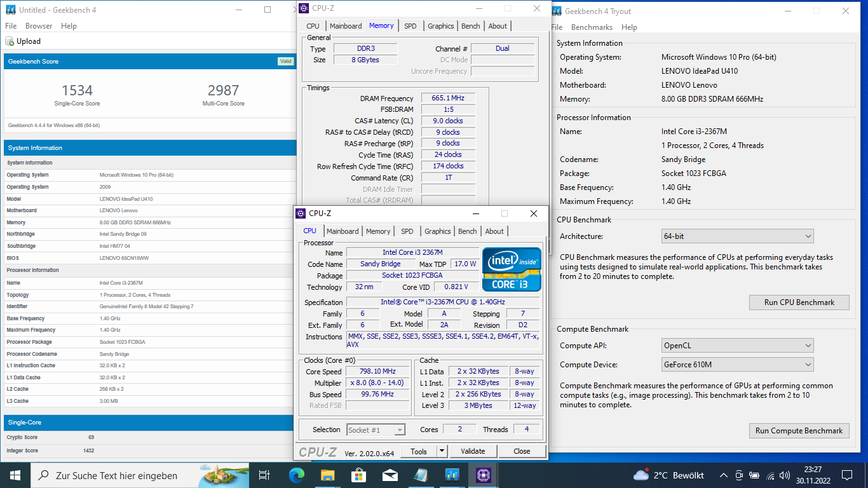Click the Run Compute Benchmark button

coord(799,431)
